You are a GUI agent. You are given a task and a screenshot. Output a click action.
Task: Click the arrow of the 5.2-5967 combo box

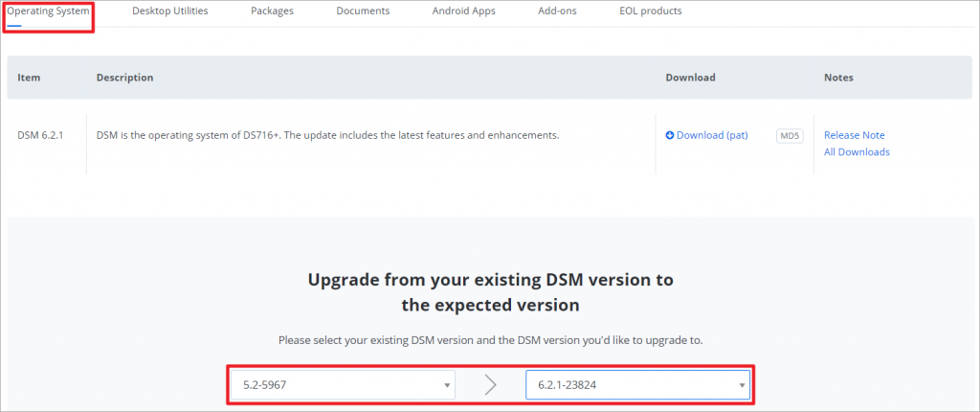pyautogui.click(x=447, y=386)
